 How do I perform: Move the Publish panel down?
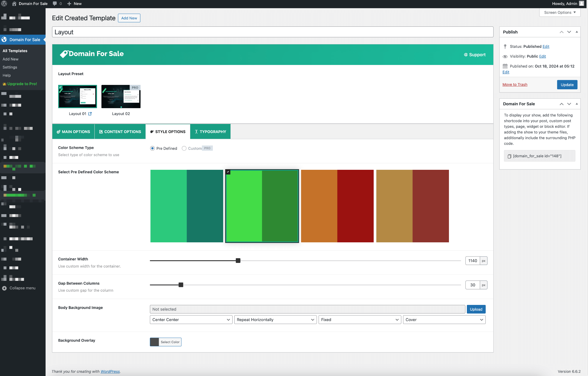pyautogui.click(x=569, y=32)
